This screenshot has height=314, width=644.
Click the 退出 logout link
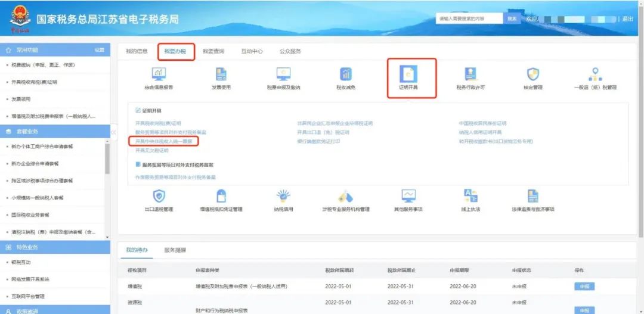click(627, 19)
